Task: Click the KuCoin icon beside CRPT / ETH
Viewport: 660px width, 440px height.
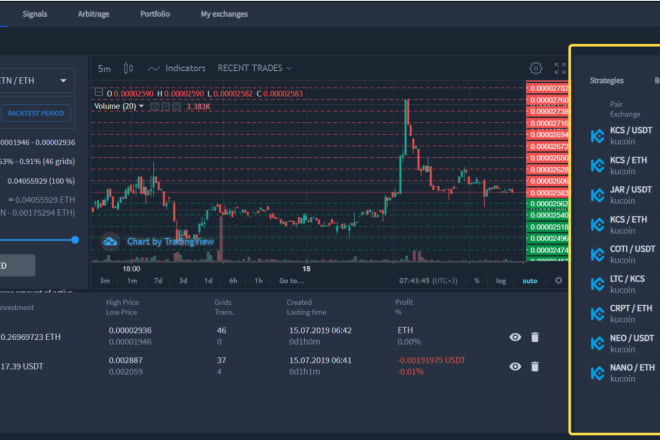Action: [598, 314]
